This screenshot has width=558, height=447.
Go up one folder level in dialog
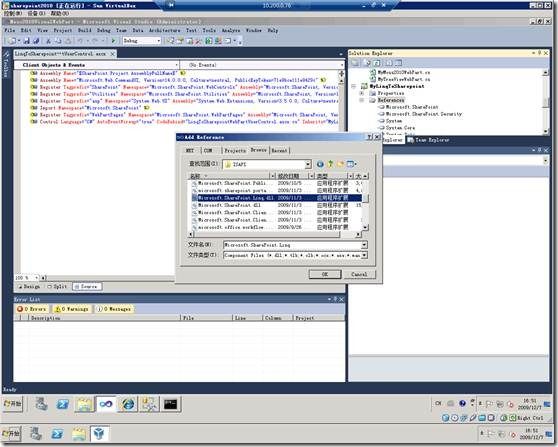point(330,164)
